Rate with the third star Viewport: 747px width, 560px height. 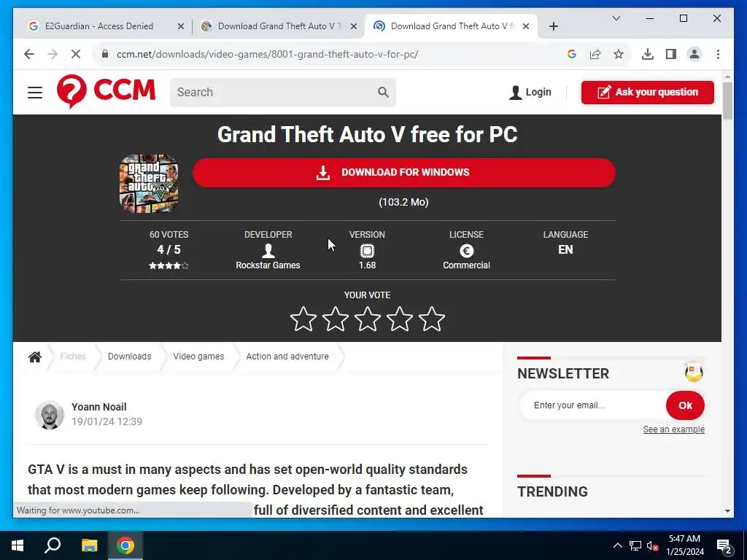click(x=368, y=319)
